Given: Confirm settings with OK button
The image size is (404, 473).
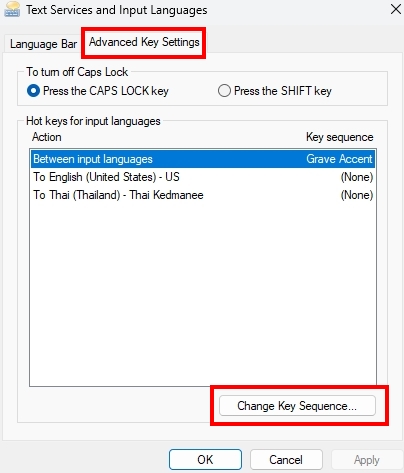Looking at the screenshot, I should (x=205, y=460).
